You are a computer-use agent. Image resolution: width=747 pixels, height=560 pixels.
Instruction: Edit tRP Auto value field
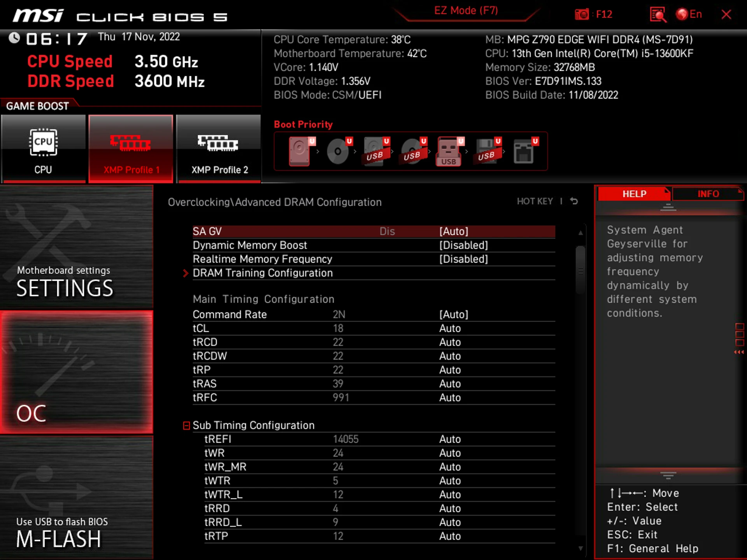point(450,370)
